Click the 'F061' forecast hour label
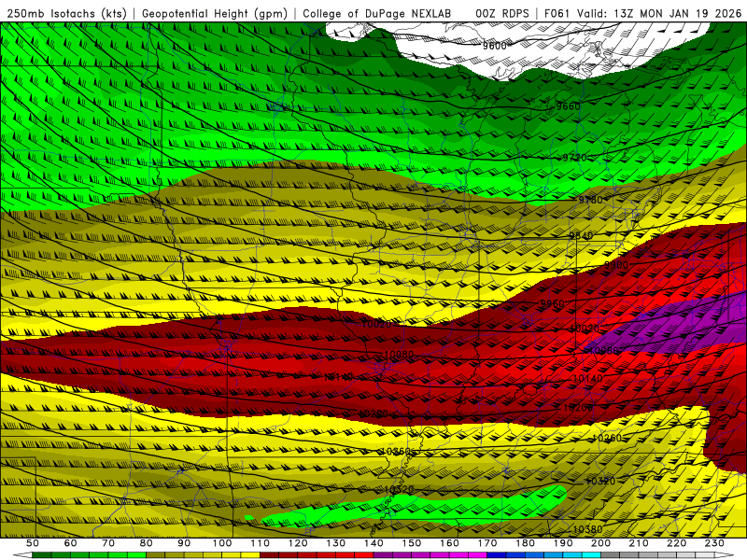This screenshot has width=747, height=560. coord(557,14)
